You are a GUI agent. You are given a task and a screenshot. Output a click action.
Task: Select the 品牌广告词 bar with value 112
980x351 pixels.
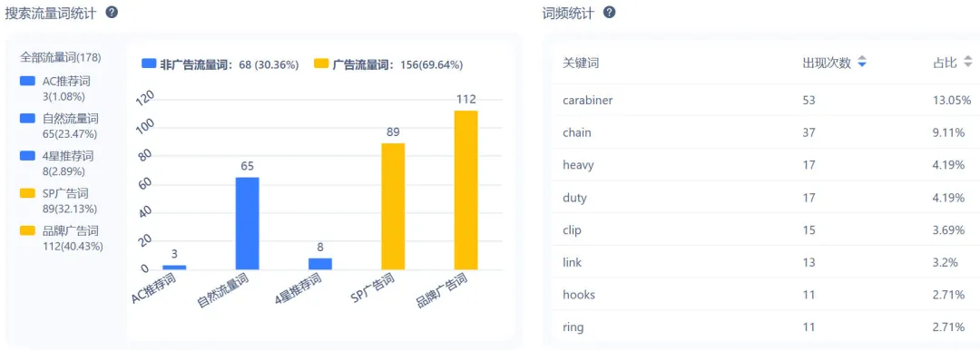(x=465, y=190)
